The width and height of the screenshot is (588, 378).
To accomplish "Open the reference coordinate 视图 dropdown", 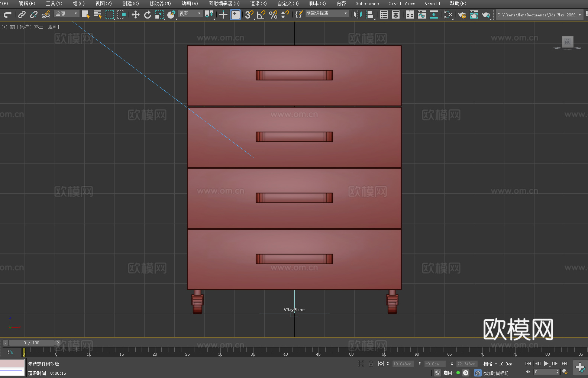I will point(190,13).
